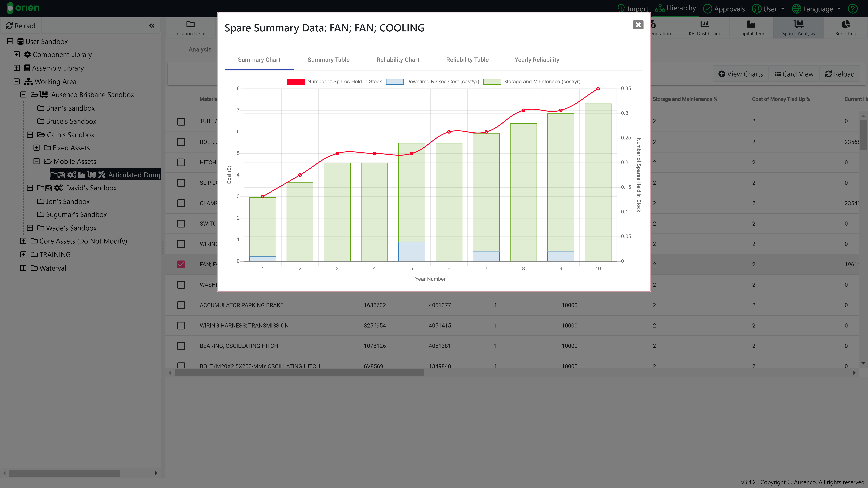
Task: Open the Reliability Chart tab
Action: tap(398, 60)
